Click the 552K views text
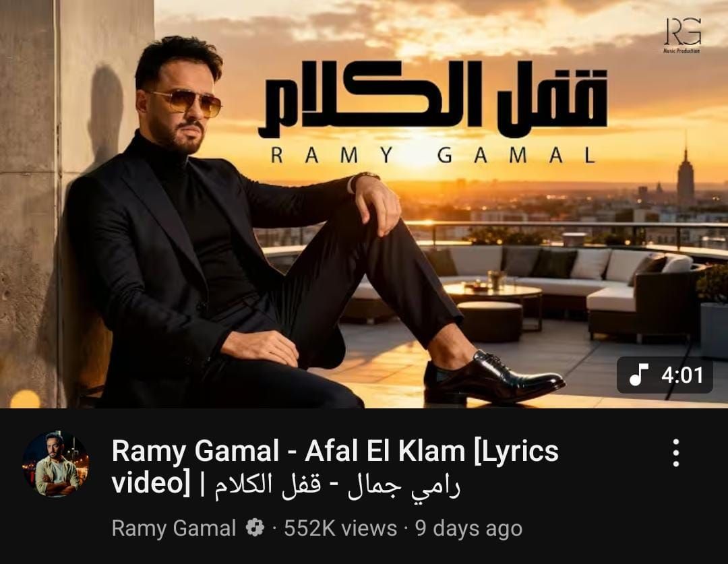 click(340, 528)
